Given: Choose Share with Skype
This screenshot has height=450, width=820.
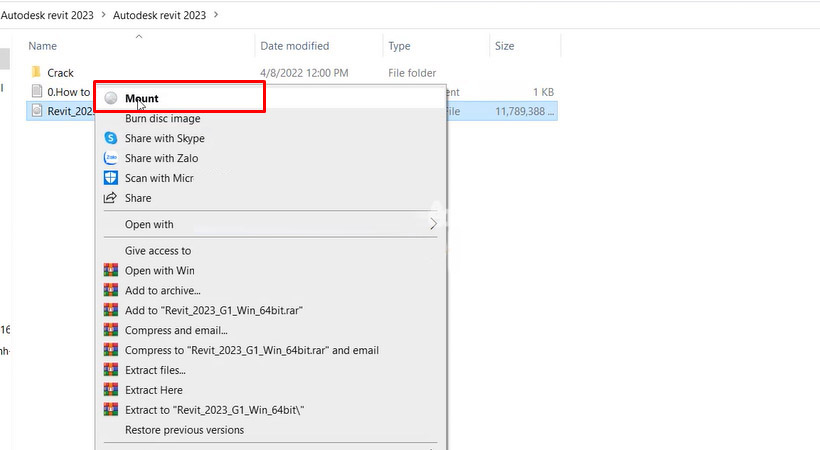Looking at the screenshot, I should [165, 139].
